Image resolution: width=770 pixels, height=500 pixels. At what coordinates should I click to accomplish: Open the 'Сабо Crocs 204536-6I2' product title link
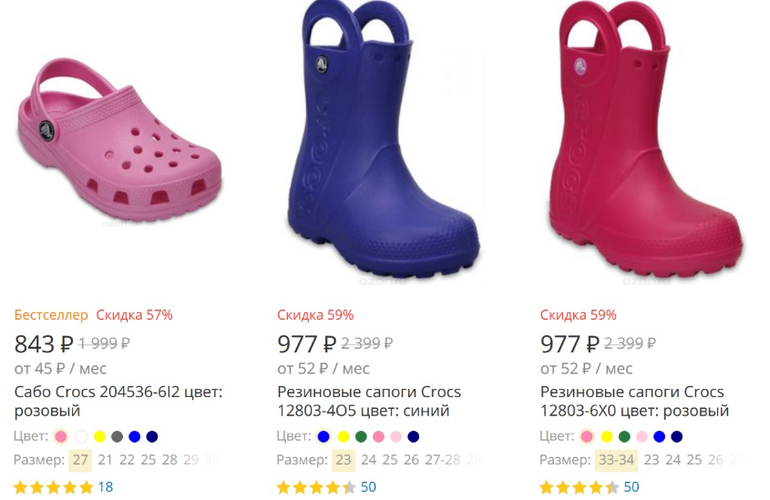point(118,401)
